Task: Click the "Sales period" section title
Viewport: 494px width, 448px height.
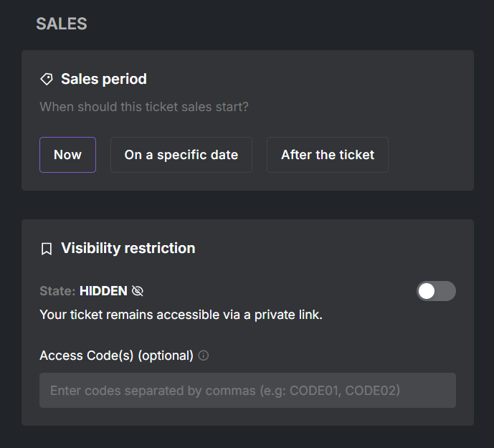Action: (104, 79)
